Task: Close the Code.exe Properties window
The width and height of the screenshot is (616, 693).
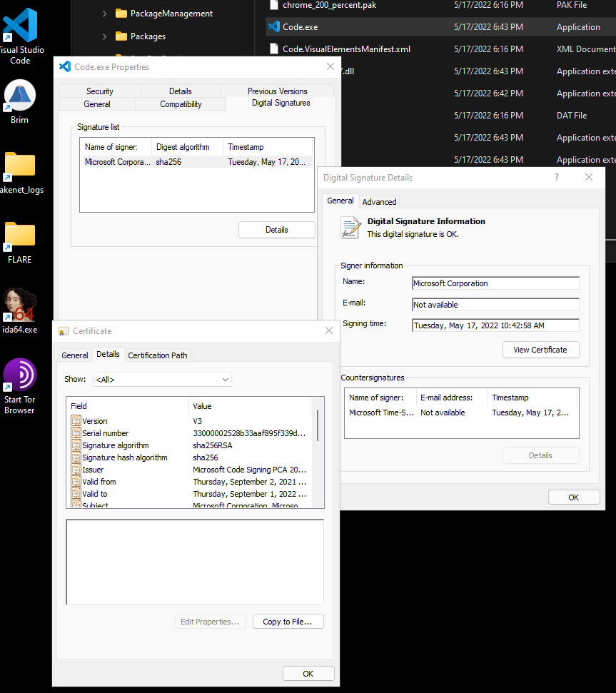Action: pyautogui.click(x=330, y=66)
